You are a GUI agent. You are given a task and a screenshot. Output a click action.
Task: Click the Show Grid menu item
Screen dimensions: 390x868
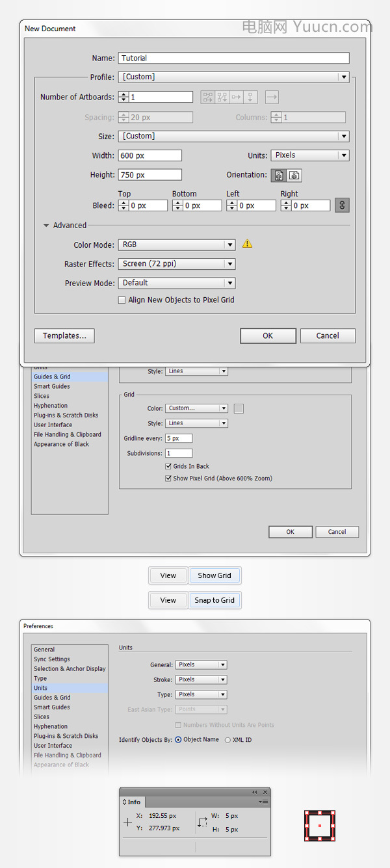coord(214,575)
